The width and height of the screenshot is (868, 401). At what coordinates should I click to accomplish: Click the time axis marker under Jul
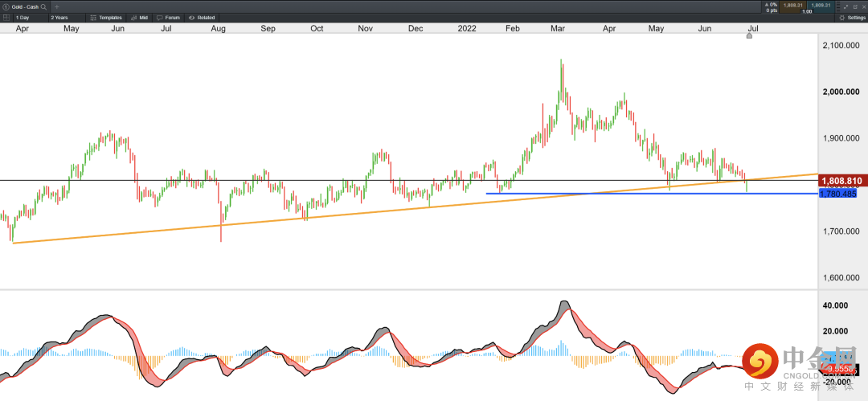click(x=750, y=36)
